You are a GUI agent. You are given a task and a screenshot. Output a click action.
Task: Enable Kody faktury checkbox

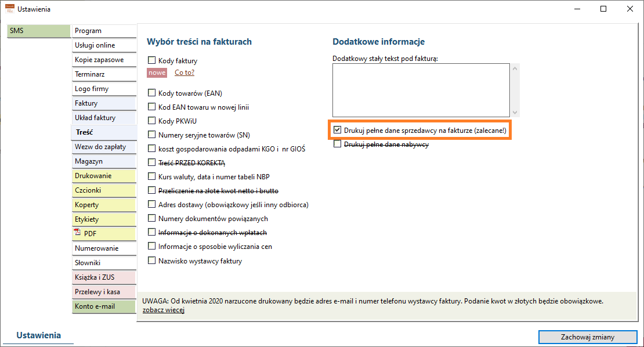151,60
